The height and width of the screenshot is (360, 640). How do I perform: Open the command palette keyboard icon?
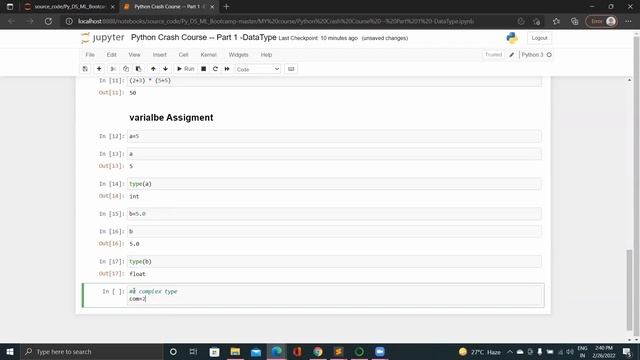pyautogui.click(x=291, y=69)
